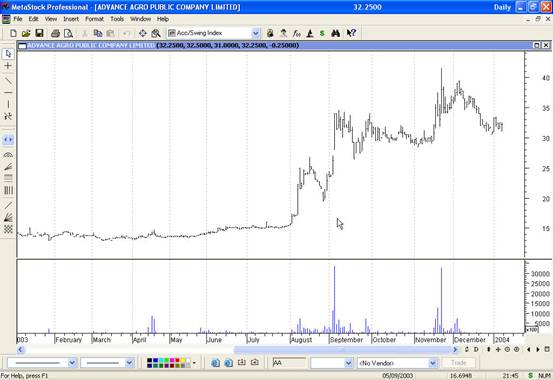The width and height of the screenshot is (553, 380).
Task: Open the folder icon to load a chart
Action: point(26,33)
